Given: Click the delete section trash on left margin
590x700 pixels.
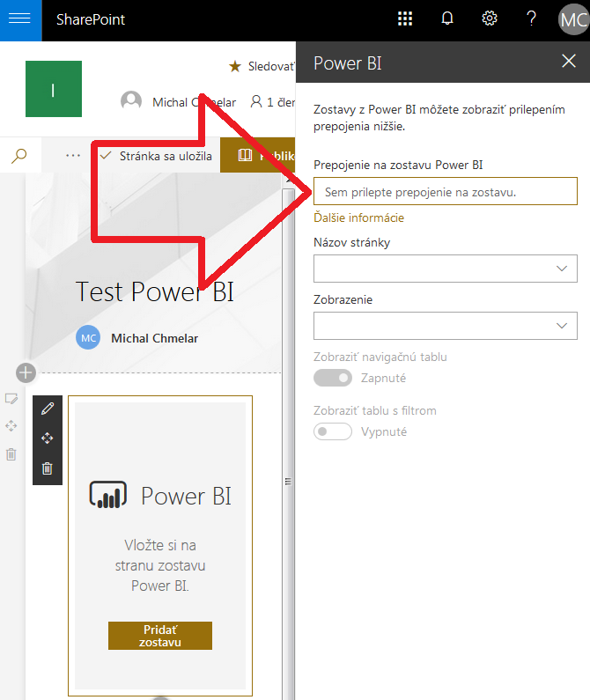Looking at the screenshot, I should [11, 454].
